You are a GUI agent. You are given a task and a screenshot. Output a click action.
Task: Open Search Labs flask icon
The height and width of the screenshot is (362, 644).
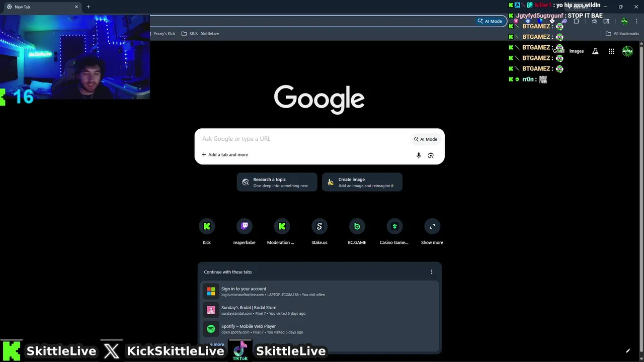coord(595,51)
